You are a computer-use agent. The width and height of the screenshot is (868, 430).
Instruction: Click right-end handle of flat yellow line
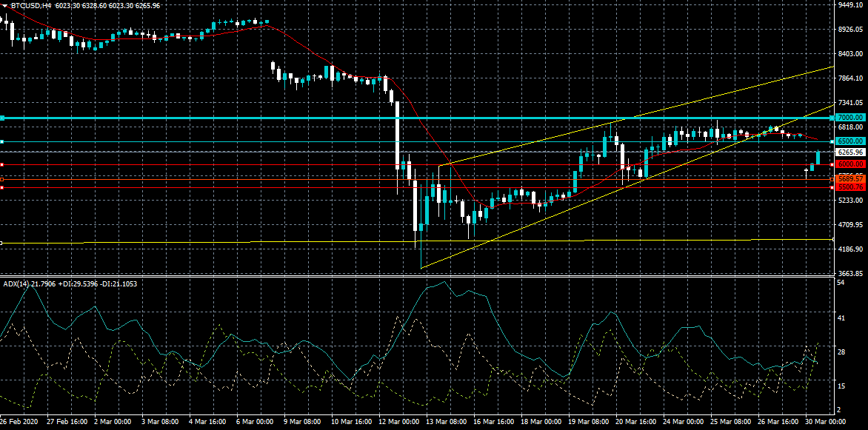pyautogui.click(x=833, y=239)
